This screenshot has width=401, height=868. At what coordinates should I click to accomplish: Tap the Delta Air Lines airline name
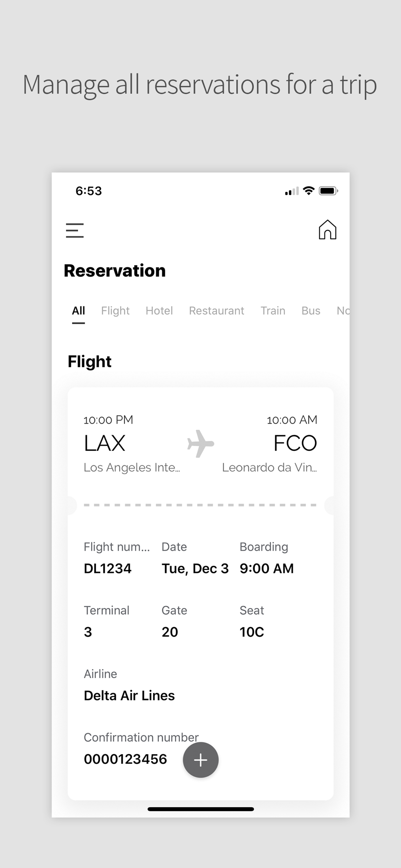[129, 696]
